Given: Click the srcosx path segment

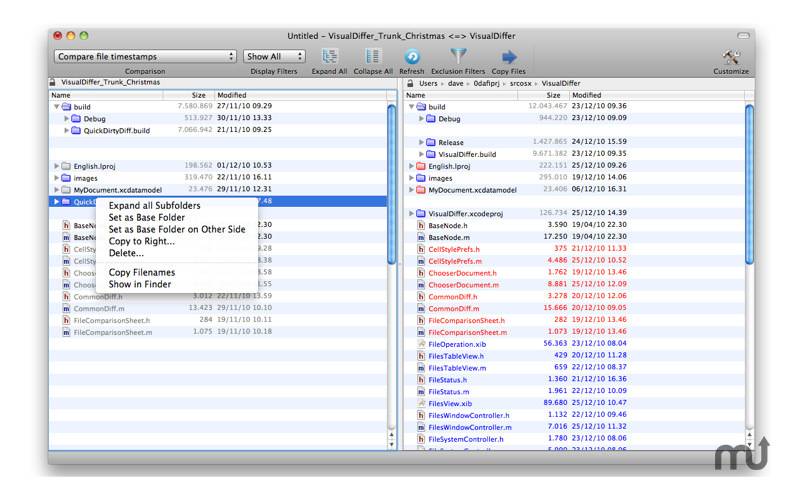Looking at the screenshot, I should pos(520,83).
